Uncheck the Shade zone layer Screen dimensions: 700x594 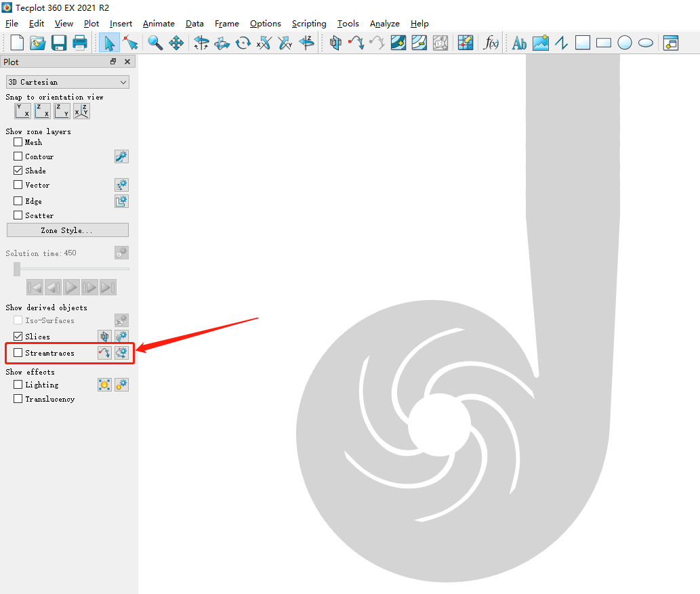point(18,171)
